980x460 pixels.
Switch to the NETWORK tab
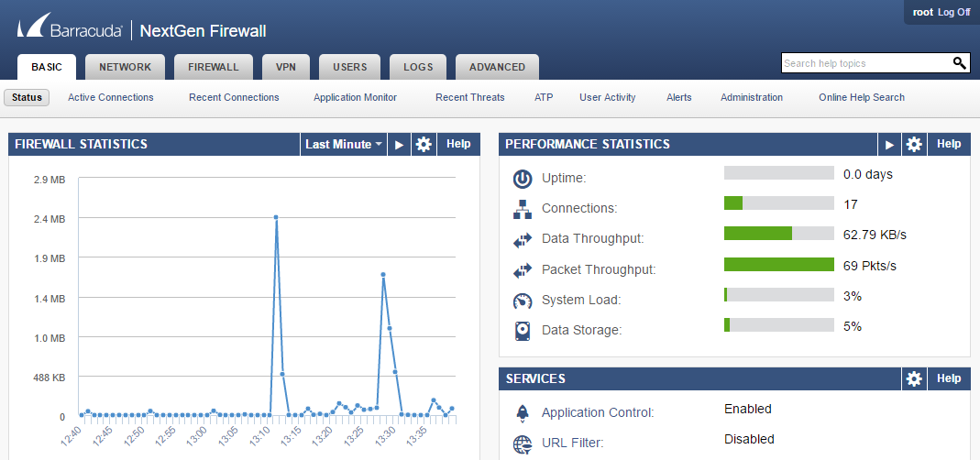[125, 67]
